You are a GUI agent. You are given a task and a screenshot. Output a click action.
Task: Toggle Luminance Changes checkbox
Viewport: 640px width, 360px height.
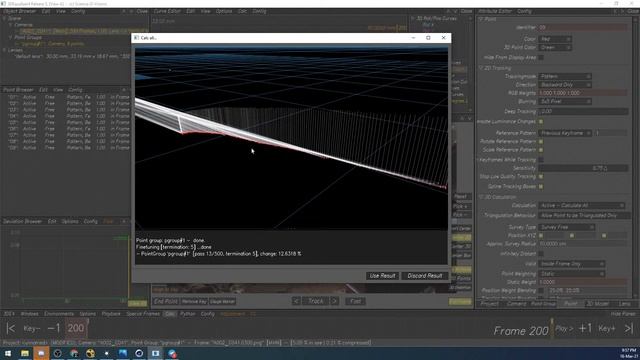(x=541, y=122)
